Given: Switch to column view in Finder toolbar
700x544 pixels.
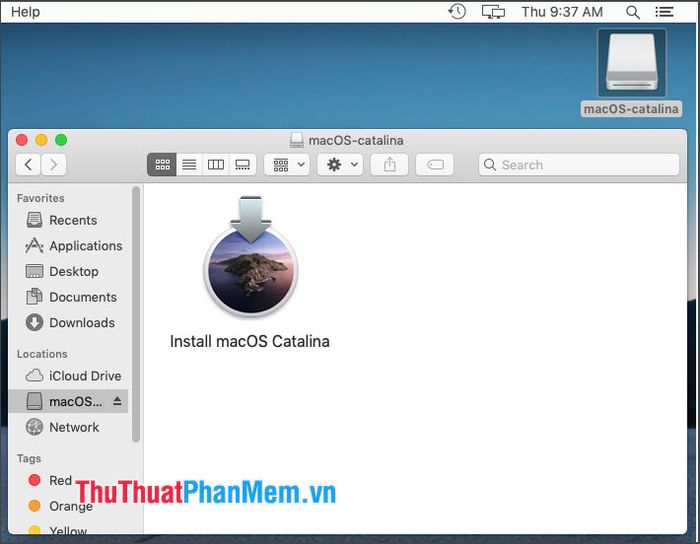Looking at the screenshot, I should 216,165.
